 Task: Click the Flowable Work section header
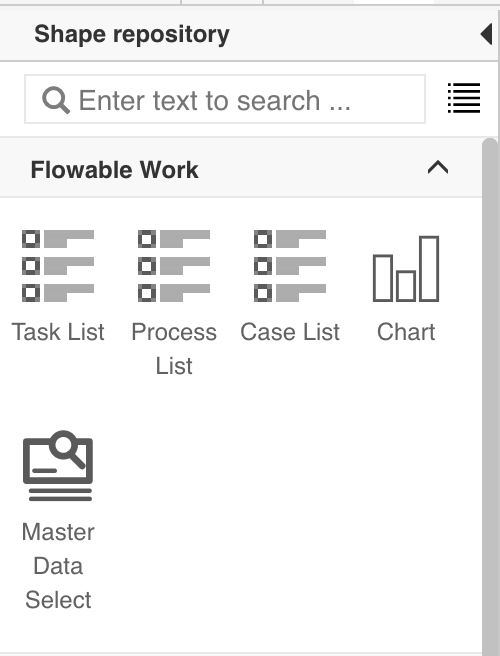[241, 168]
